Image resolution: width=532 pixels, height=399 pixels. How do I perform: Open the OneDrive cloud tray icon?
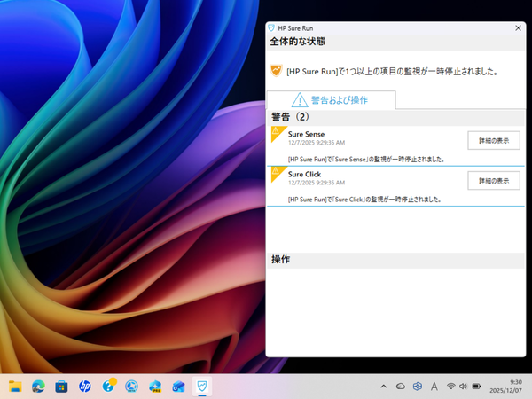coord(401,386)
